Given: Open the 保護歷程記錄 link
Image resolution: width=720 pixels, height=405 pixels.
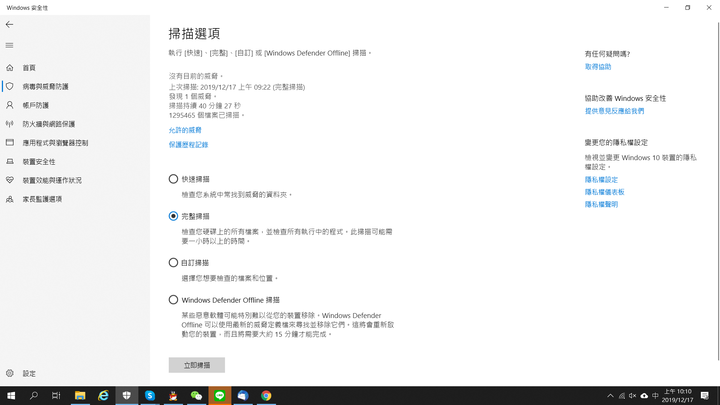Looking at the screenshot, I should tap(188, 145).
